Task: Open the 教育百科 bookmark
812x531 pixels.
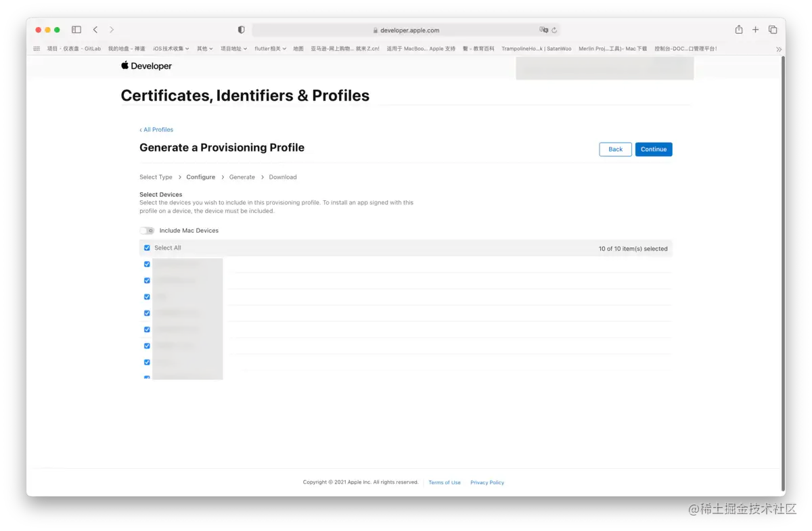Action: point(478,49)
